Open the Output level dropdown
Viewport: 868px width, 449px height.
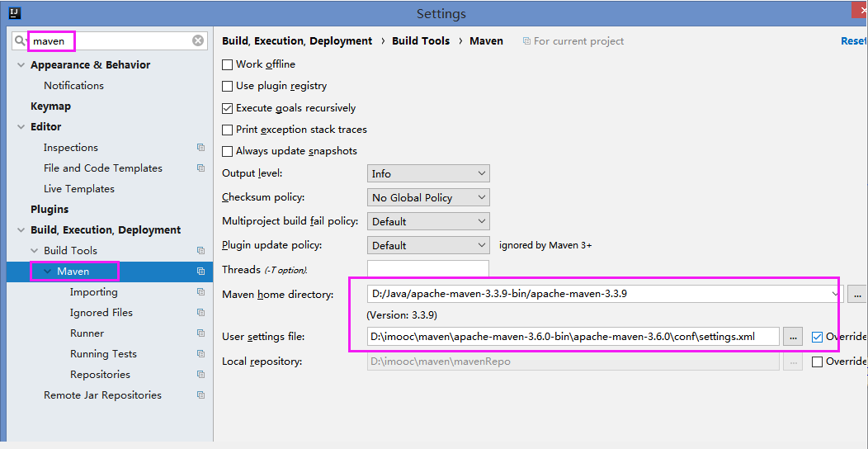click(428, 174)
